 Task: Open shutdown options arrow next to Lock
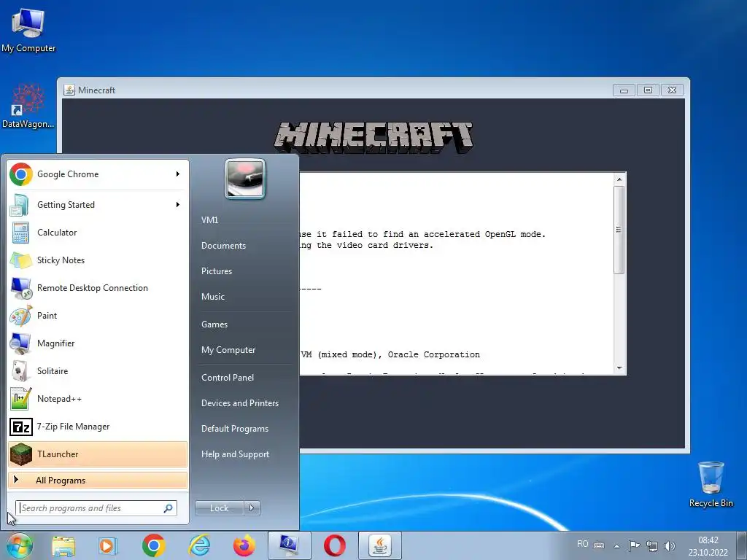[252, 508]
